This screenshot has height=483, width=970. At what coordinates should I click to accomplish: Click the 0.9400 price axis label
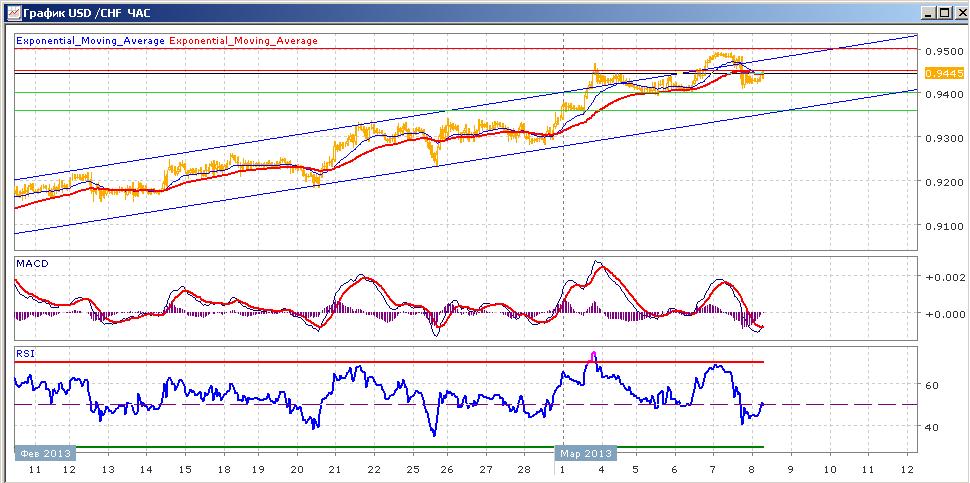coord(945,95)
